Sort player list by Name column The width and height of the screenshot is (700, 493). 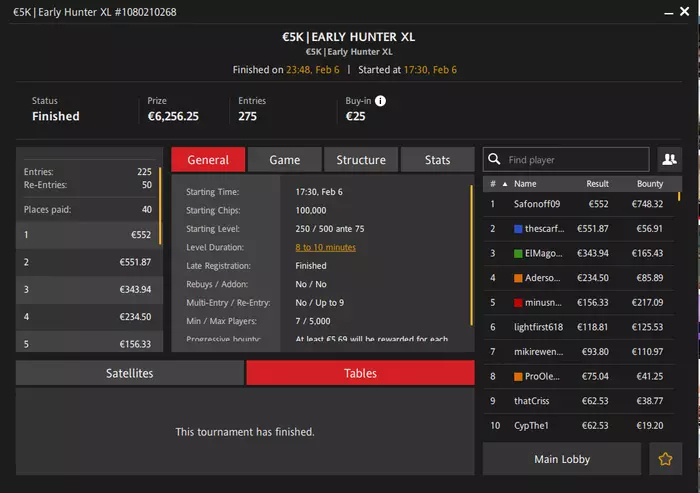click(x=525, y=184)
